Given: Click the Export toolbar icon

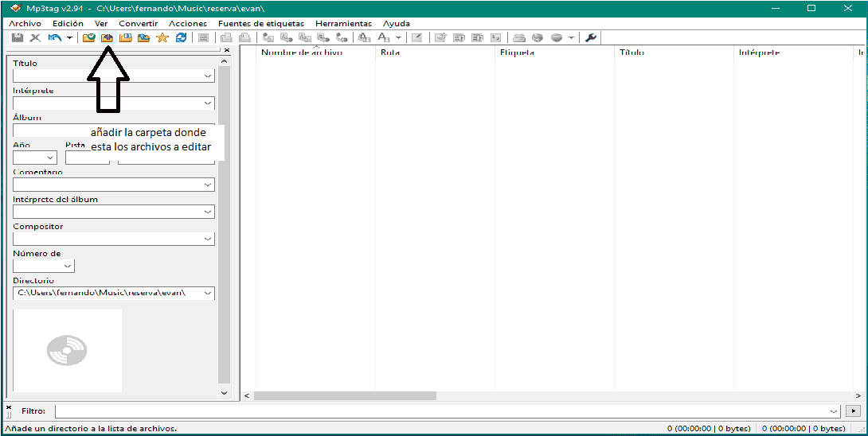Looking at the screenshot, I should click(x=440, y=37).
